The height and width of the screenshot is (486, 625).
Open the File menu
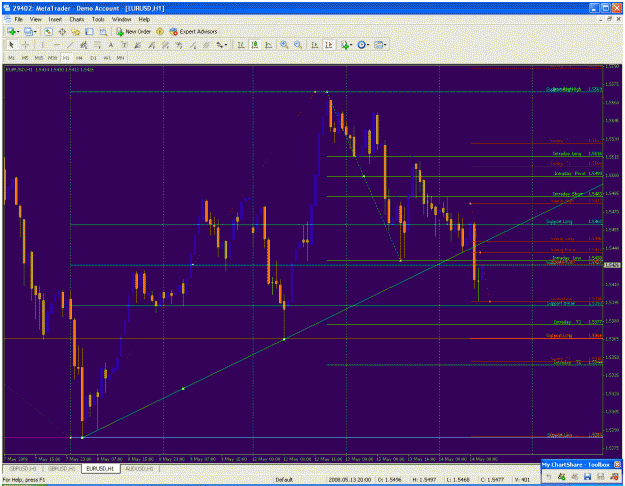pos(18,19)
